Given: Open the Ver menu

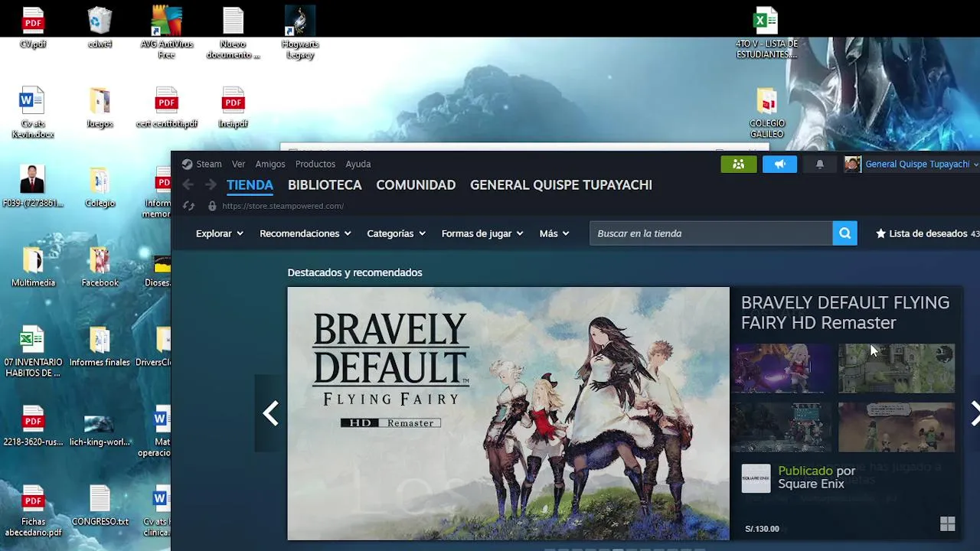Looking at the screenshot, I should coord(238,164).
